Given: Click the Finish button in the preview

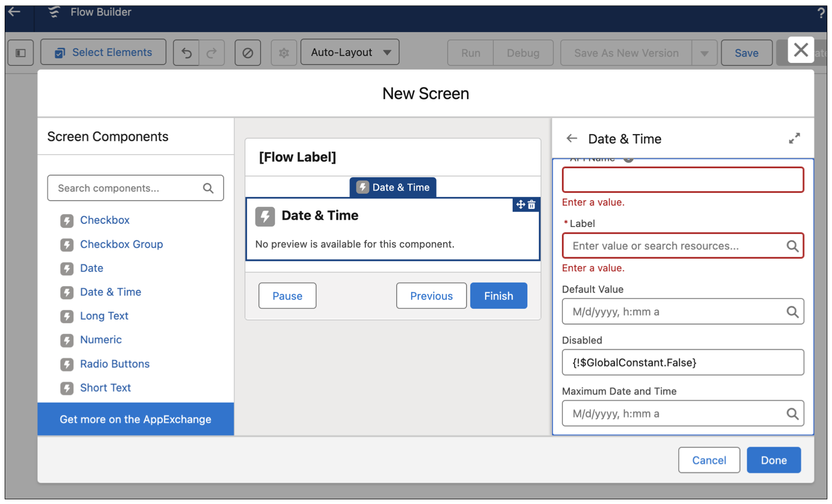Looking at the screenshot, I should point(498,296).
